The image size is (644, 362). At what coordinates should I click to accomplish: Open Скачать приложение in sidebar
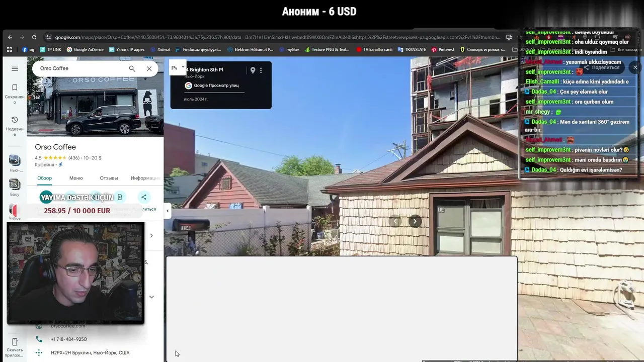tap(15, 348)
